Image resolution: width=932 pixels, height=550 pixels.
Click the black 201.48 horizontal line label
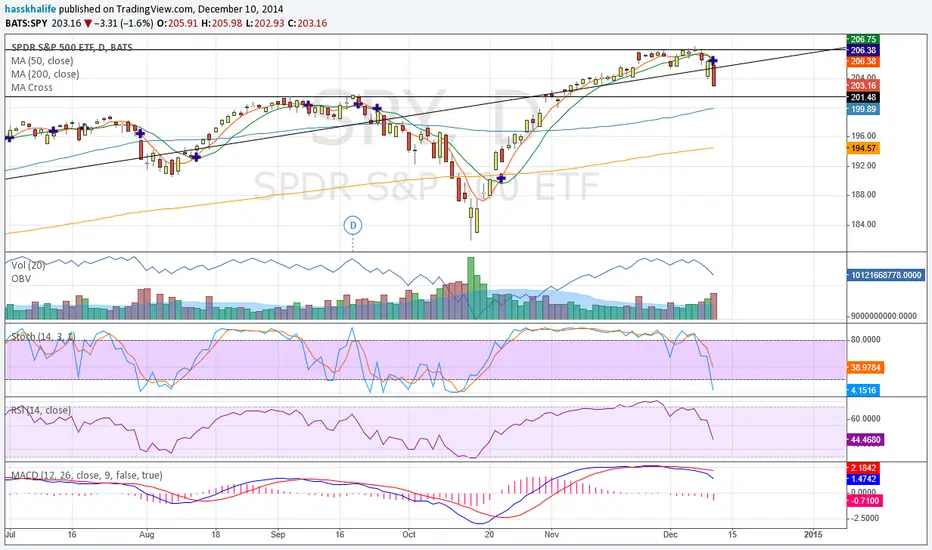[863, 98]
